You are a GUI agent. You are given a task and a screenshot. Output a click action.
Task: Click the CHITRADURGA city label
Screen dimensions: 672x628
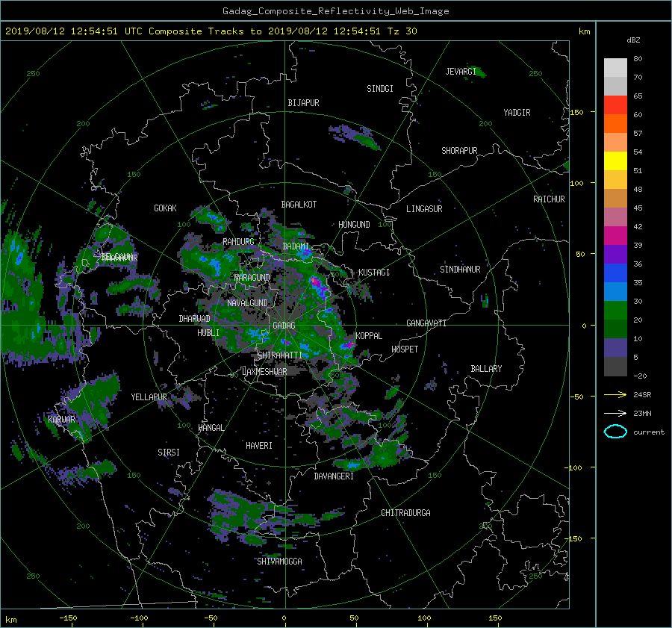pyautogui.click(x=405, y=513)
